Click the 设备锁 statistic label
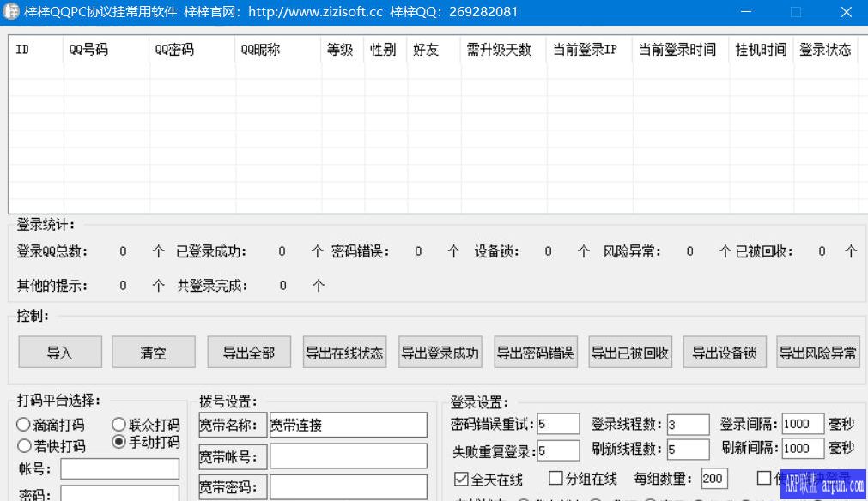868x501 pixels. point(497,251)
